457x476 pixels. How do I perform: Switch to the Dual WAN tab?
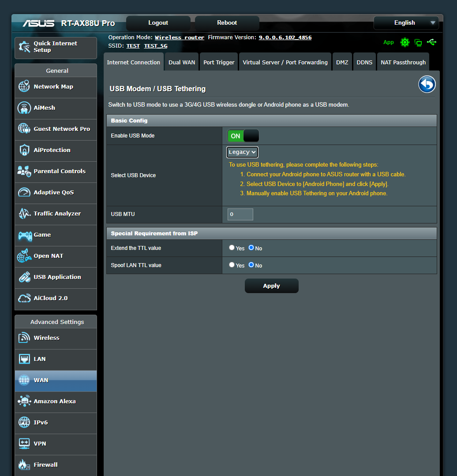(x=182, y=62)
